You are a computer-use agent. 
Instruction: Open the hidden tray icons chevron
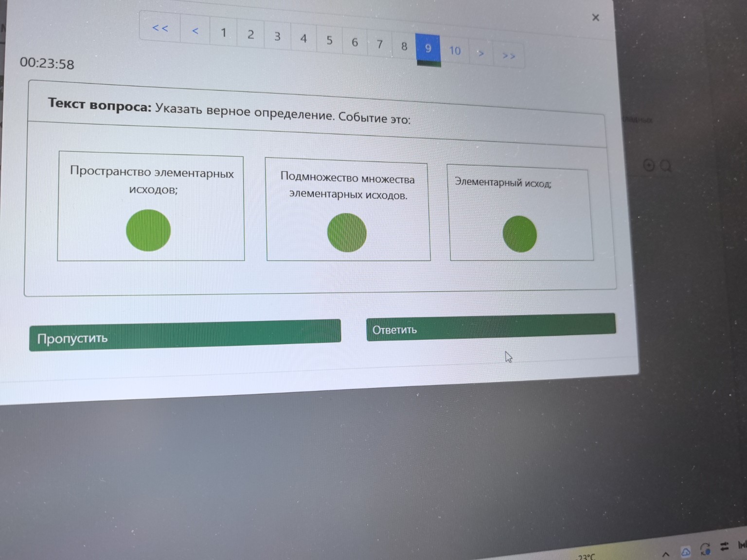click(x=666, y=554)
